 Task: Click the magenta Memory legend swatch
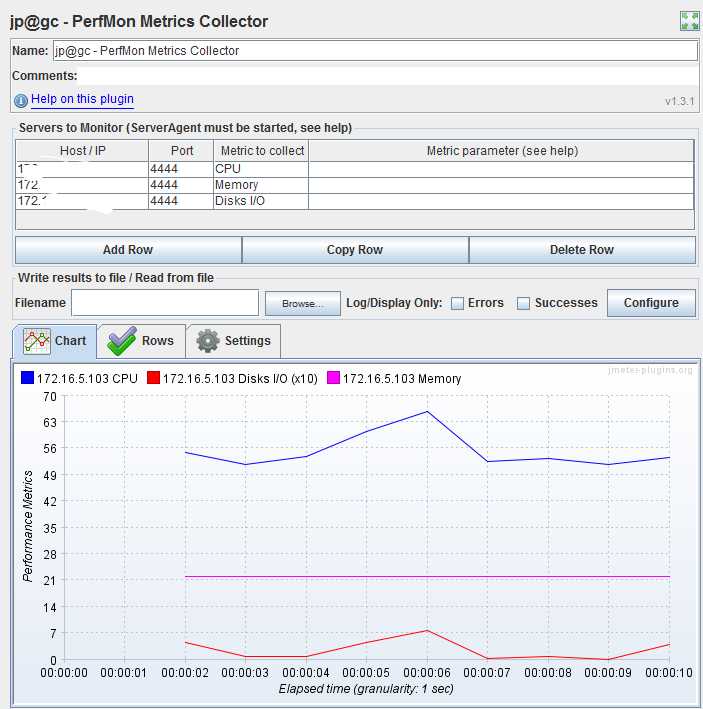pos(333,378)
